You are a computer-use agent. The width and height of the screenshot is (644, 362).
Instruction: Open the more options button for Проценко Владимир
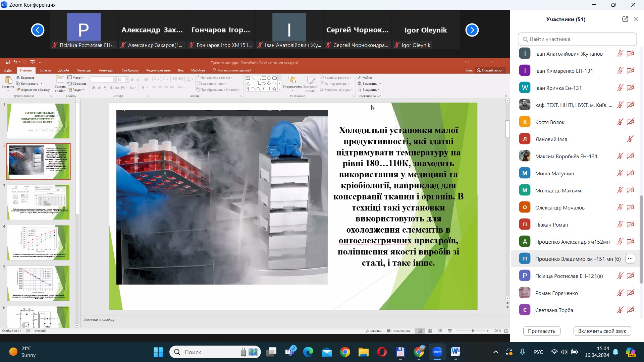[630, 259]
